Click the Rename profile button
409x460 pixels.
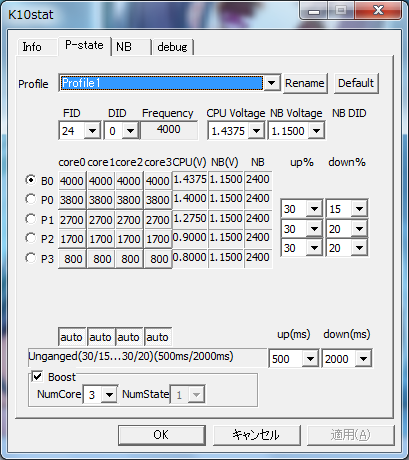[x=305, y=83]
